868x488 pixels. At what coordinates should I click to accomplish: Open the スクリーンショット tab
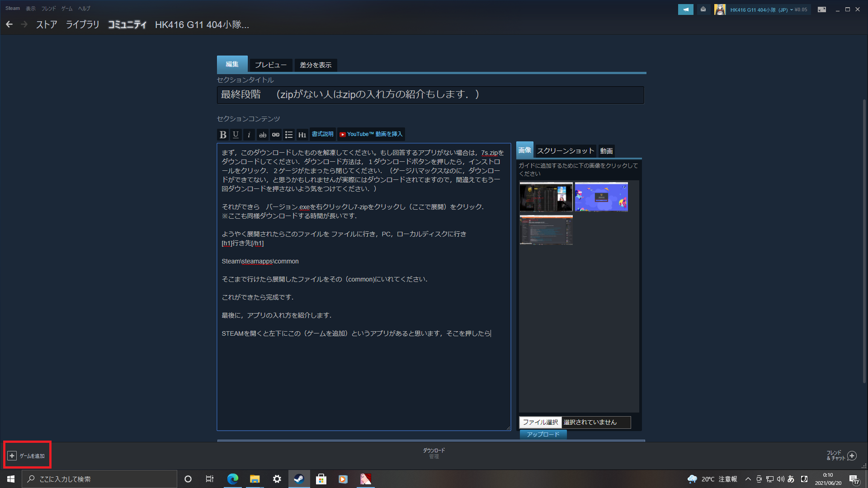(x=565, y=151)
